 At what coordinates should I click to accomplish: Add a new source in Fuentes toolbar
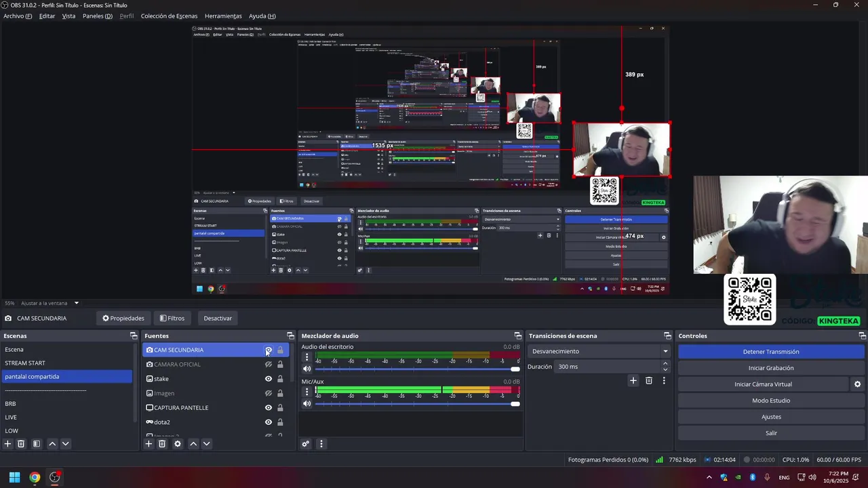[x=149, y=444]
